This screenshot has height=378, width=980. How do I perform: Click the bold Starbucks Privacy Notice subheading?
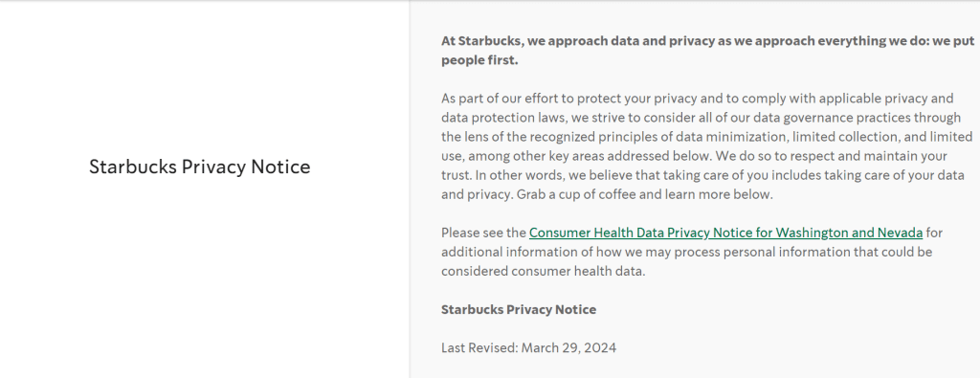(519, 309)
